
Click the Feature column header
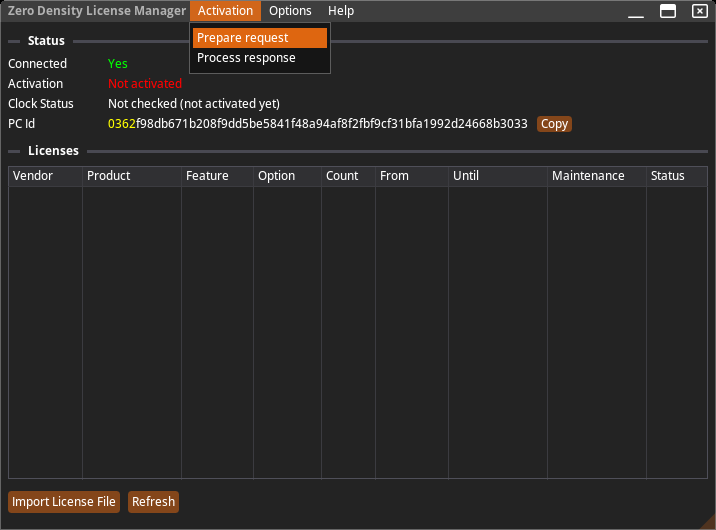217,176
